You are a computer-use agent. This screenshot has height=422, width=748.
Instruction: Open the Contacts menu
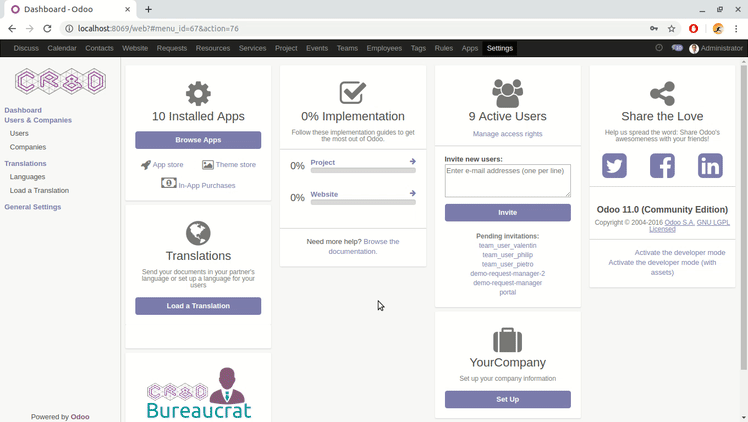[x=99, y=48]
